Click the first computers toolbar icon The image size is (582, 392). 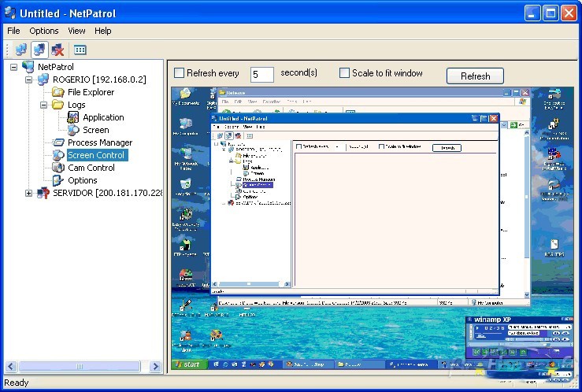pos(20,50)
